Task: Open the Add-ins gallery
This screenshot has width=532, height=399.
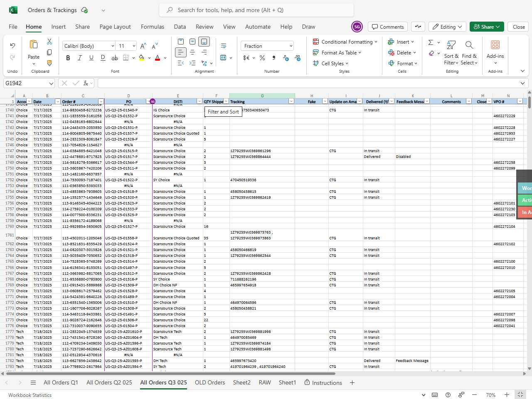Action: [495, 52]
